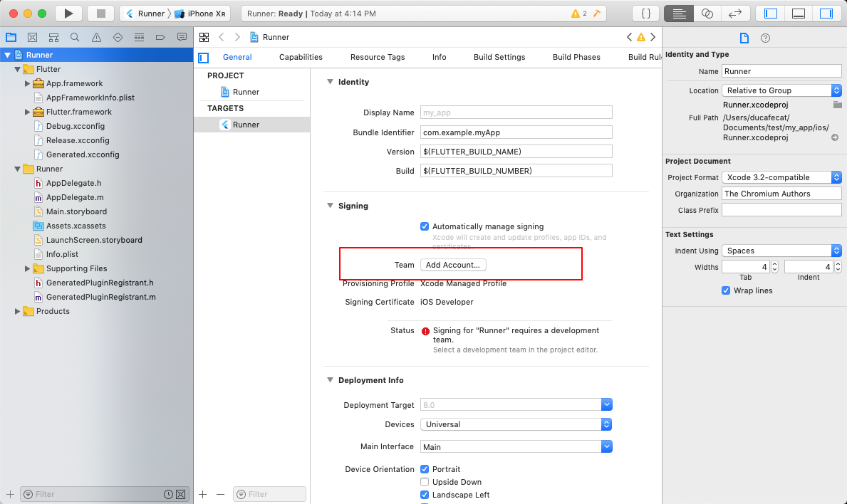
Task: Open the Indent Using dropdown
Action: click(781, 251)
